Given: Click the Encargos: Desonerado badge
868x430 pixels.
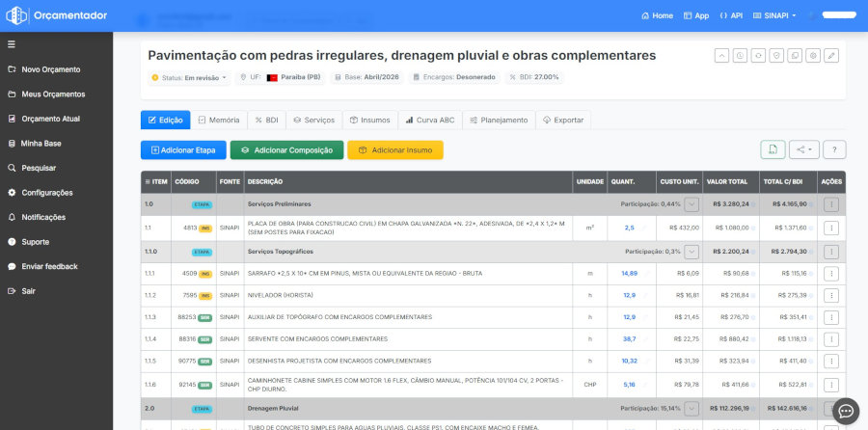Looking at the screenshot, I should click(x=454, y=77).
